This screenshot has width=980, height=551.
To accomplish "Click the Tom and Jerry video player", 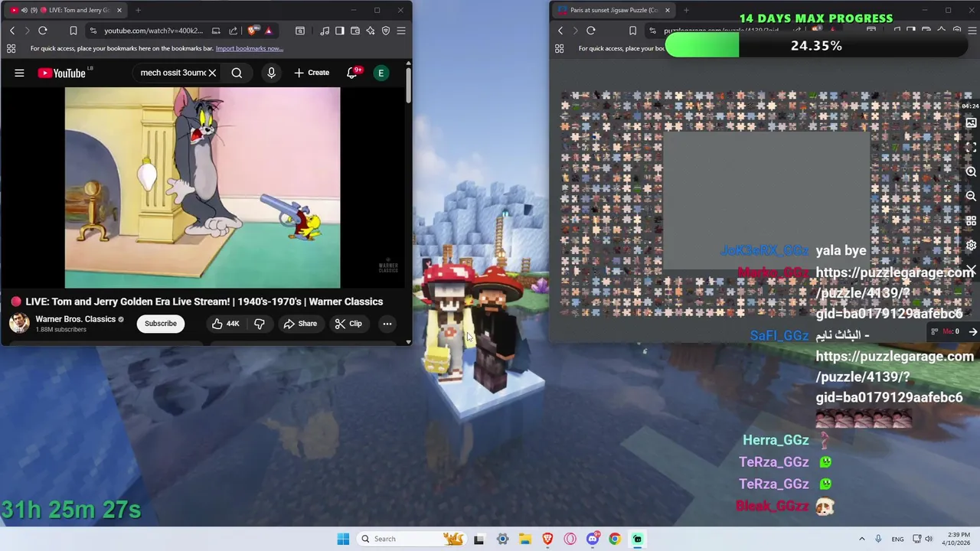I will point(202,187).
